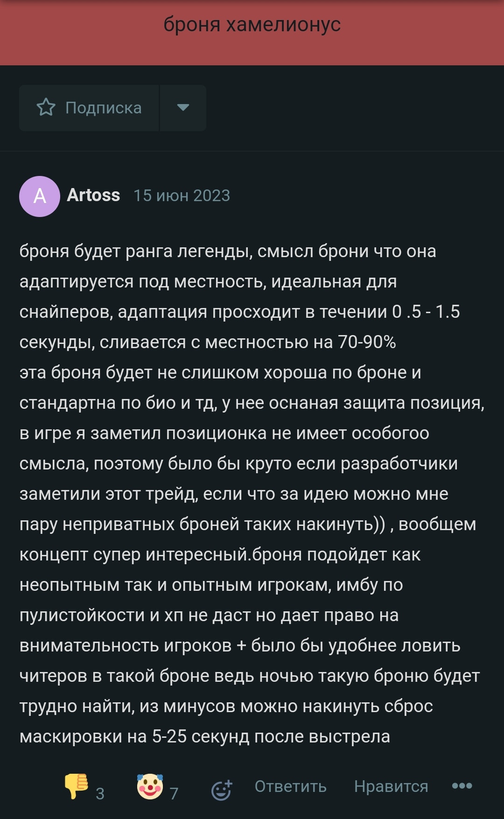Click the word разработчики in the post

[399, 463]
